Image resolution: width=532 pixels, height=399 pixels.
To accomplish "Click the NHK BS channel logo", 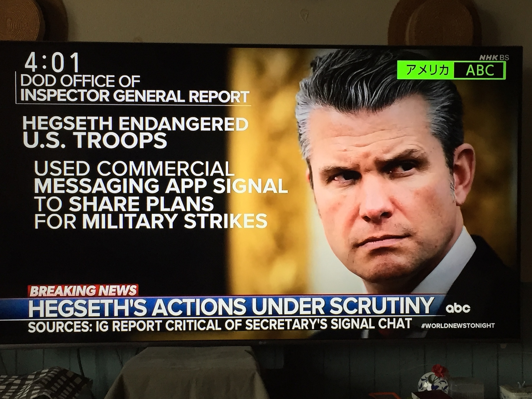I will click(x=494, y=58).
